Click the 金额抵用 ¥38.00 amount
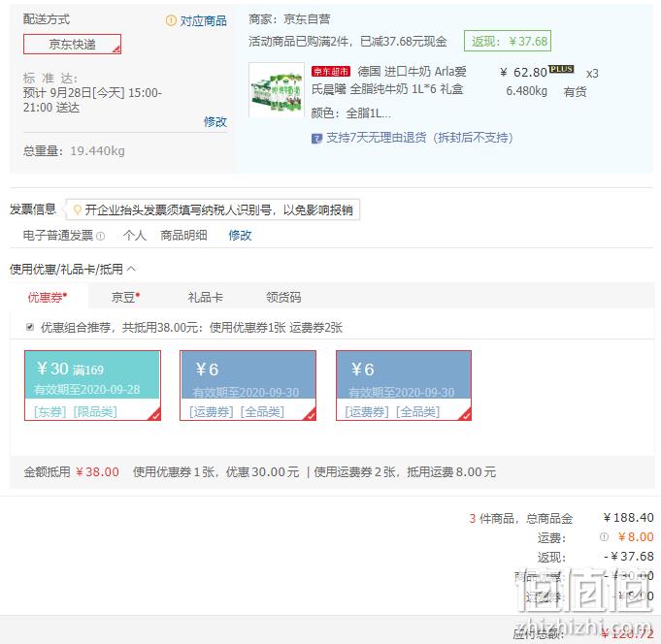The height and width of the screenshot is (644, 661). point(97,471)
